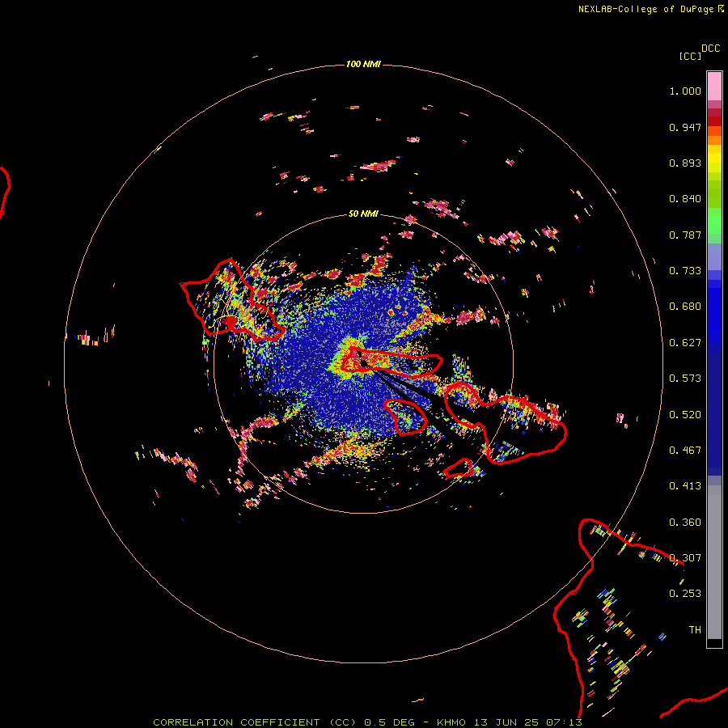Click the 0.413 value on the color scale
This screenshot has width=728, height=728.
[685, 486]
